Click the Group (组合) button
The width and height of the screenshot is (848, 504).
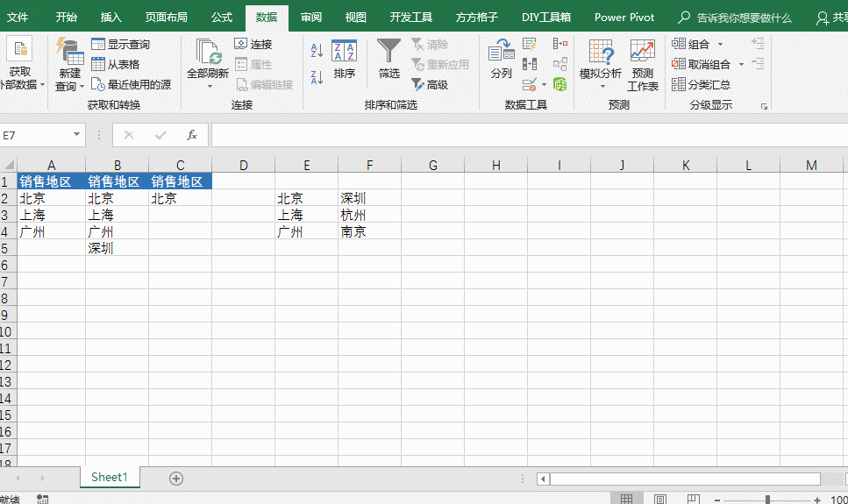(691, 45)
